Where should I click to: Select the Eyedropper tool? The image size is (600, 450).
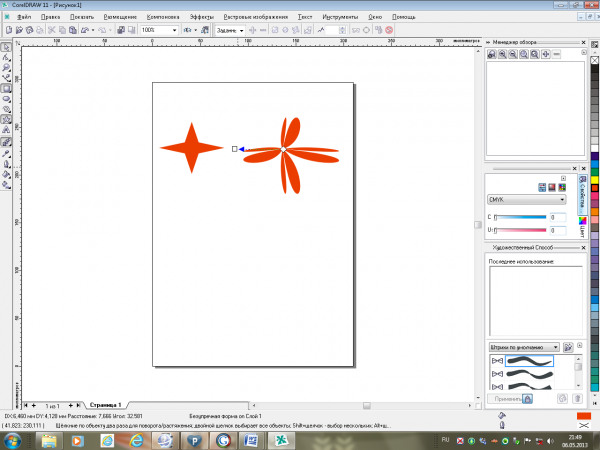coord(6,153)
